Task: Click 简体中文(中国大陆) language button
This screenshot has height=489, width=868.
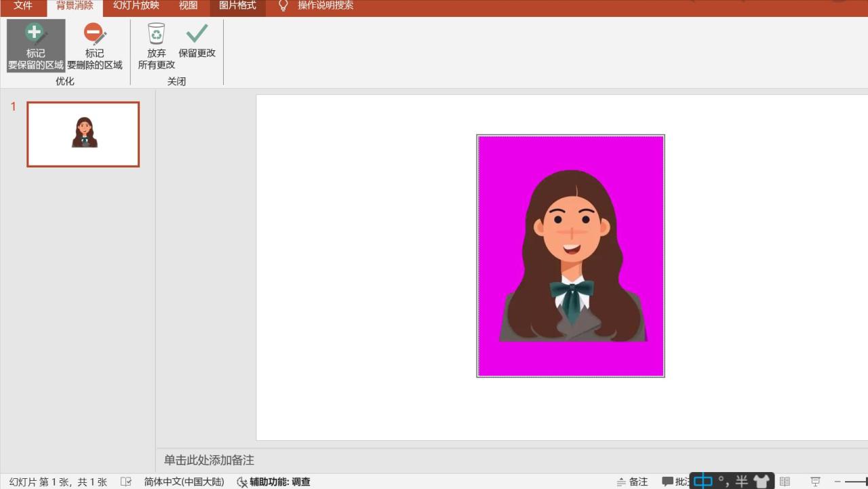Action: (x=184, y=482)
